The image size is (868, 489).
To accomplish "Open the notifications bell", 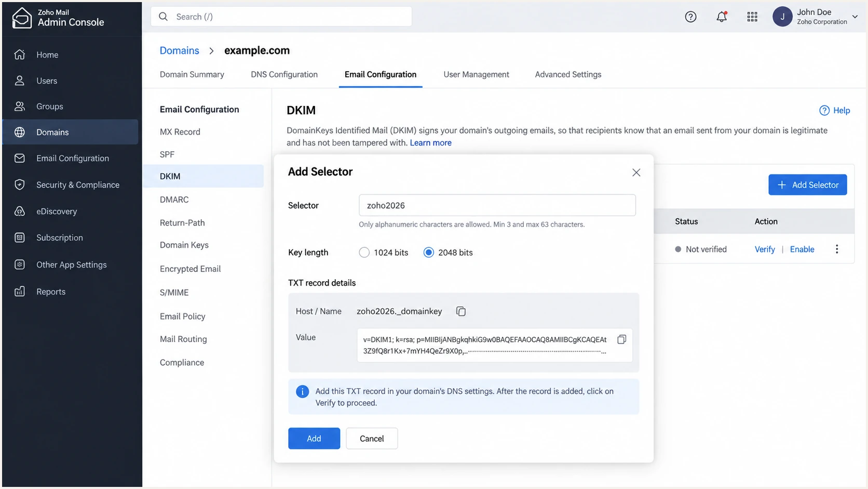I will pyautogui.click(x=722, y=17).
